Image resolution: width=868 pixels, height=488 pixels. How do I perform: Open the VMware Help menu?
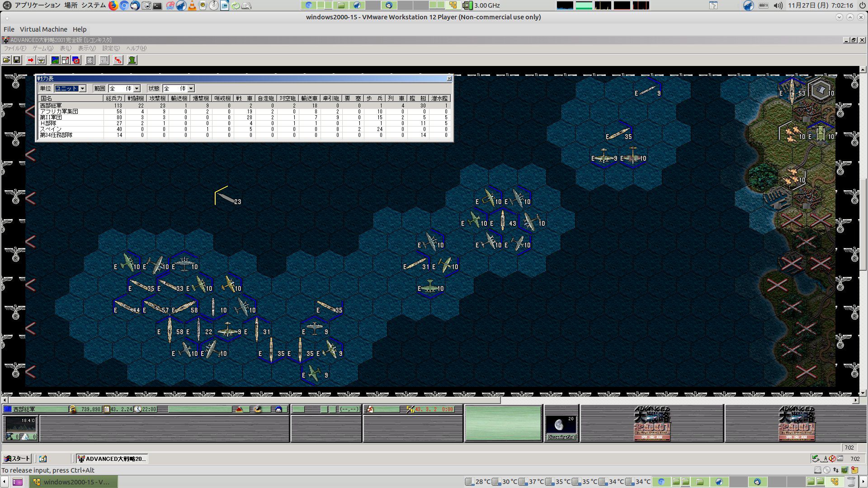(x=80, y=29)
